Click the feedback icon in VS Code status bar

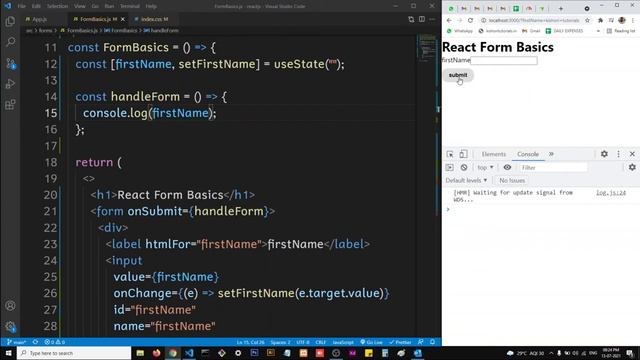click(x=420, y=342)
